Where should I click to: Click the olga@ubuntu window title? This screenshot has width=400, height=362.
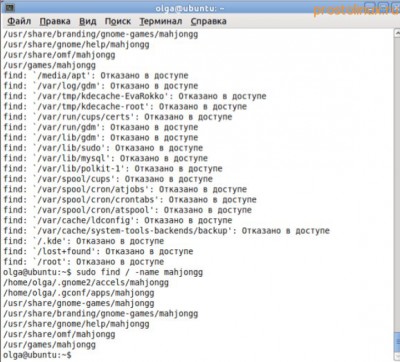tap(190, 8)
